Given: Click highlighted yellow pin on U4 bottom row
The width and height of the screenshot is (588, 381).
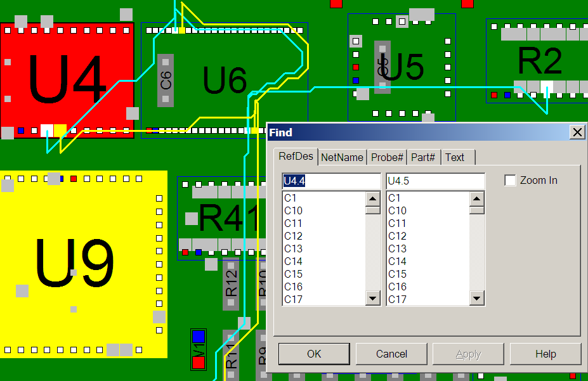Looking at the screenshot, I should pyautogui.click(x=60, y=131).
